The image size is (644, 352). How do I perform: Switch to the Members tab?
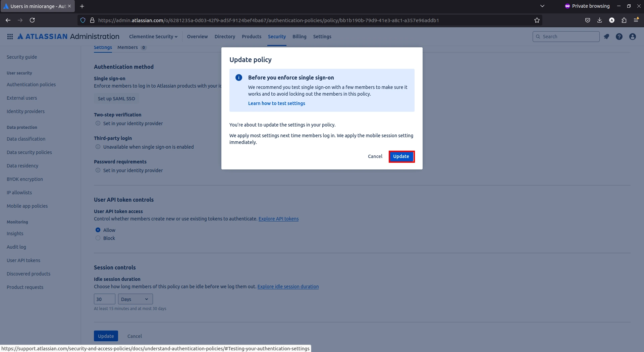[x=127, y=47]
